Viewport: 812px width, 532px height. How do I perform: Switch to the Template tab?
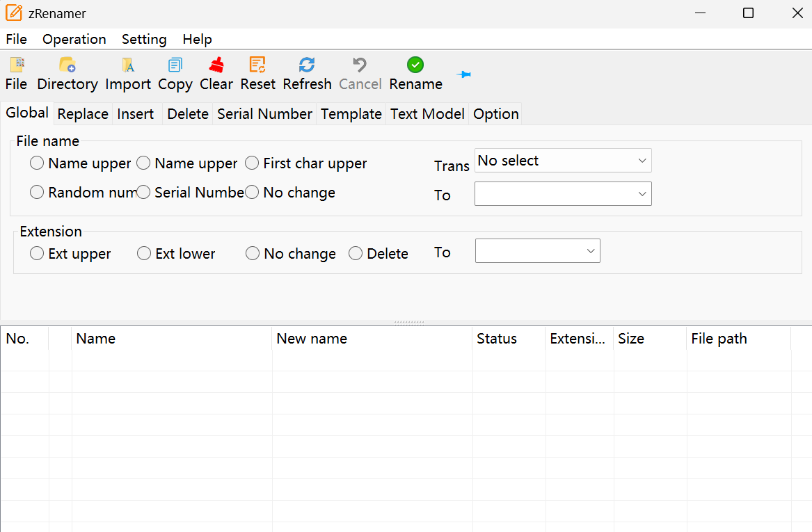351,113
